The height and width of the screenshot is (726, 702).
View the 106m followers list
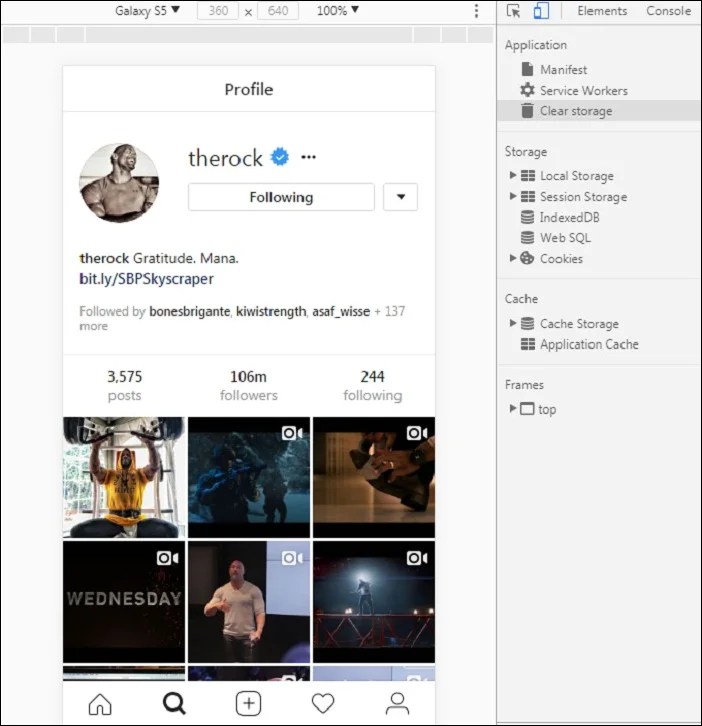(249, 386)
